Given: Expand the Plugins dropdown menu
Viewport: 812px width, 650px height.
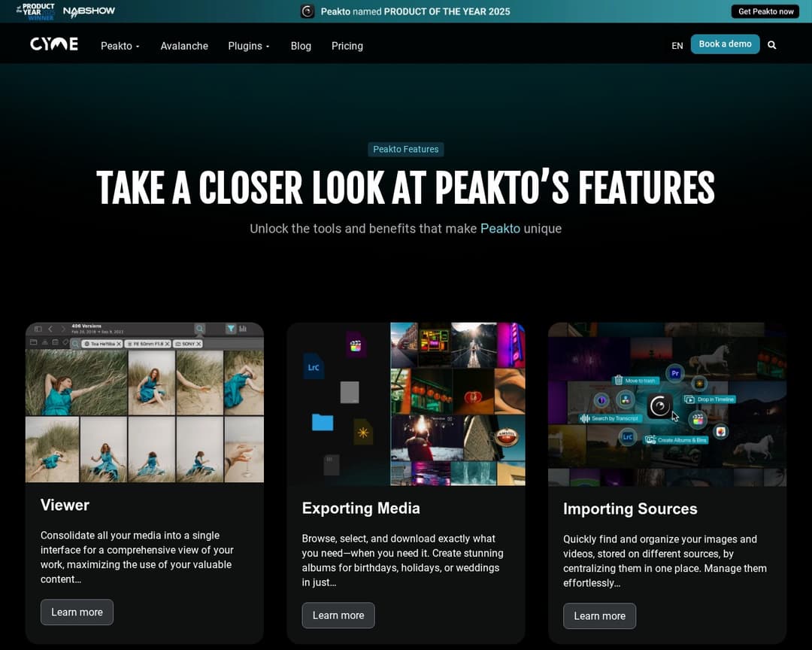Looking at the screenshot, I should pyautogui.click(x=248, y=46).
